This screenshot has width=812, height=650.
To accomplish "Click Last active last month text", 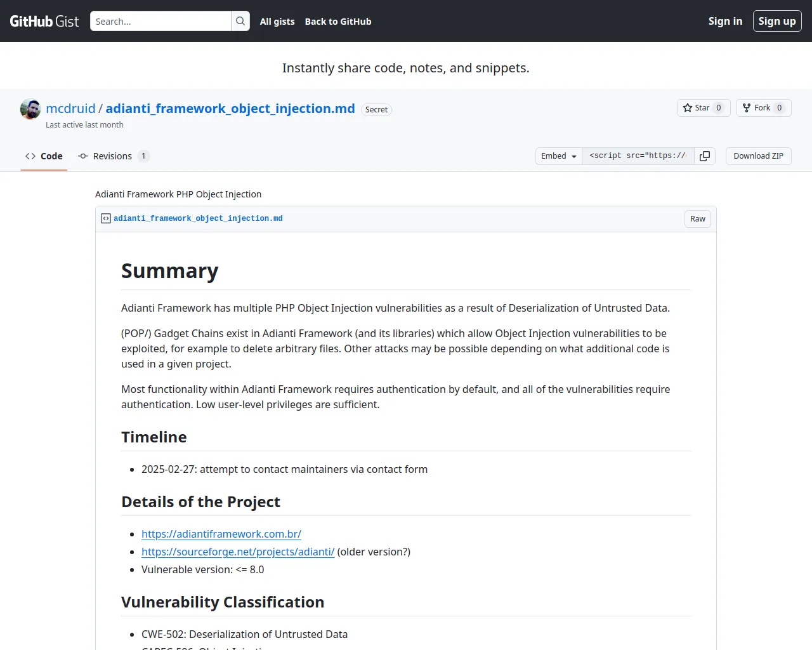I will [x=84, y=125].
